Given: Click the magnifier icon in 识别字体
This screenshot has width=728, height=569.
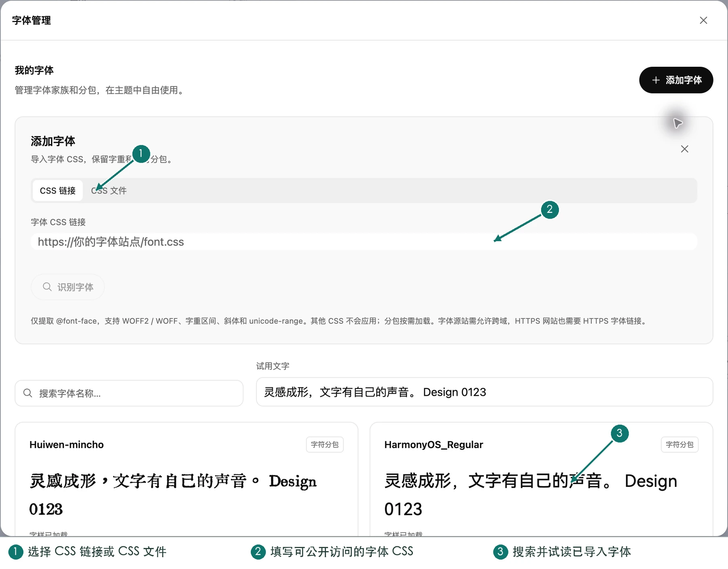Looking at the screenshot, I should tap(47, 287).
